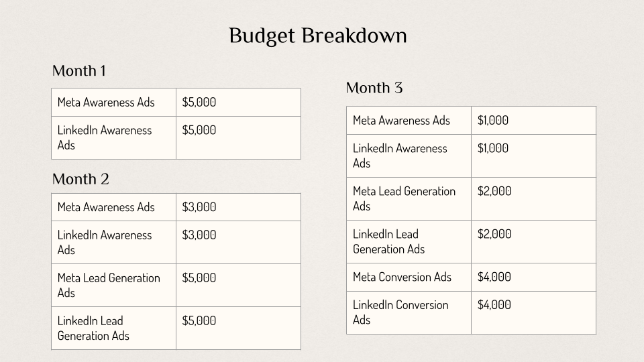
Task: Select the Month 1 heading
Action: pyautogui.click(x=79, y=71)
